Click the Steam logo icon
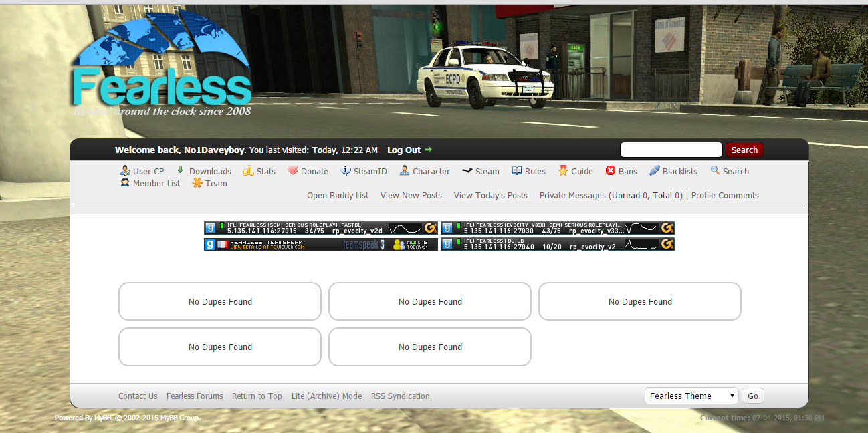Screen dimensions: 868x433 point(467,171)
